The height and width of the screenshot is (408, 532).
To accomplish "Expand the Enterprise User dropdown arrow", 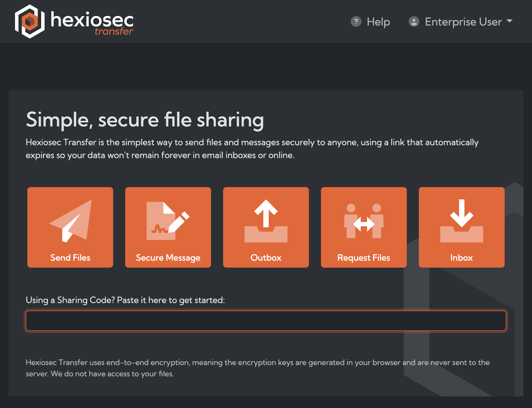I will point(509,21).
